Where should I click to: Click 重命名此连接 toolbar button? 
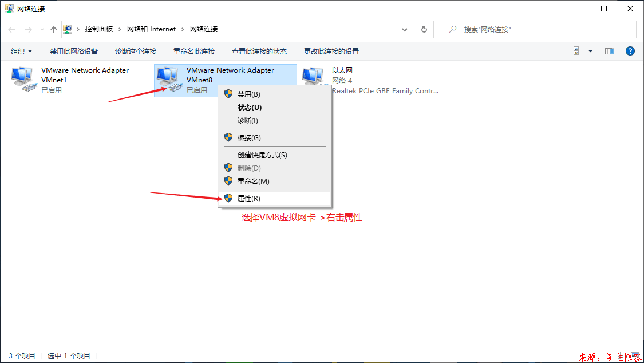tap(194, 52)
